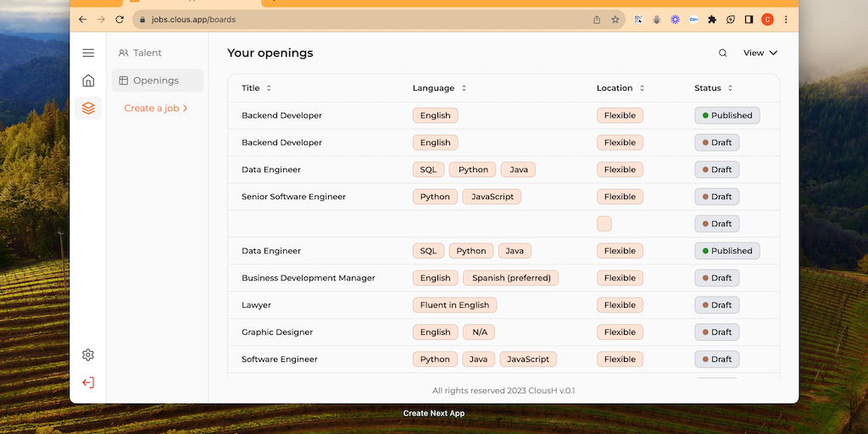Reload the page in the browser
This screenshot has width=868, height=434.
point(120,19)
